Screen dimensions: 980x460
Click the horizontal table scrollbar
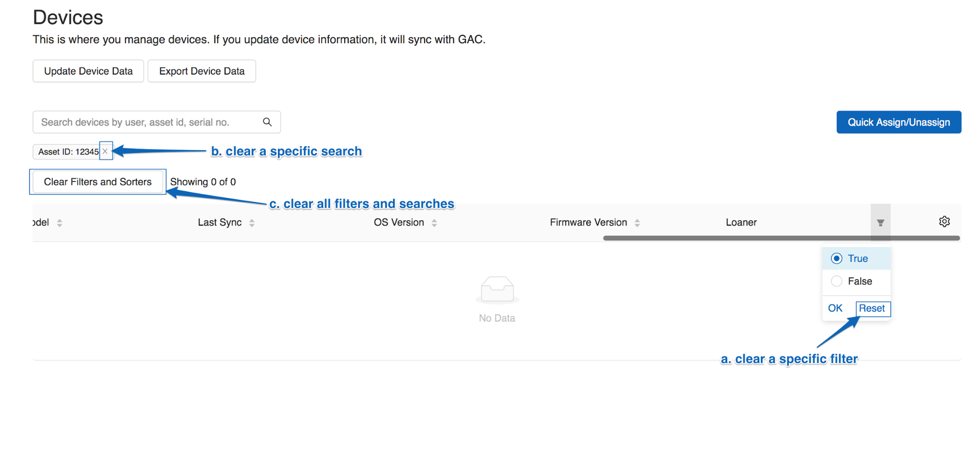click(x=779, y=237)
